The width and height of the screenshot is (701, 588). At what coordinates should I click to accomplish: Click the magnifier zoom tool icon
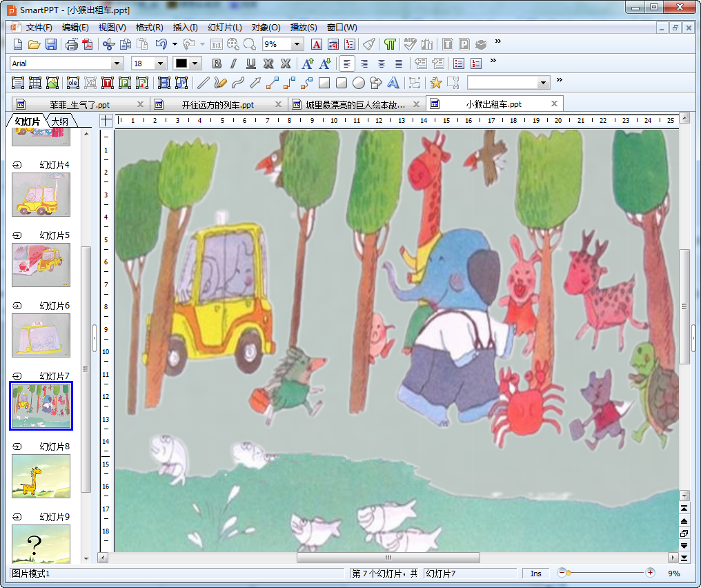[250, 44]
